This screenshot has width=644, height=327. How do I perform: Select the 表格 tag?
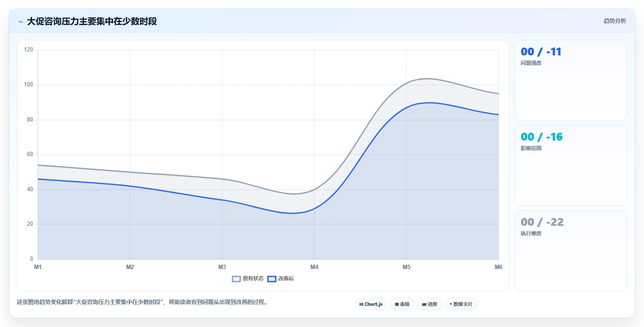(402, 304)
